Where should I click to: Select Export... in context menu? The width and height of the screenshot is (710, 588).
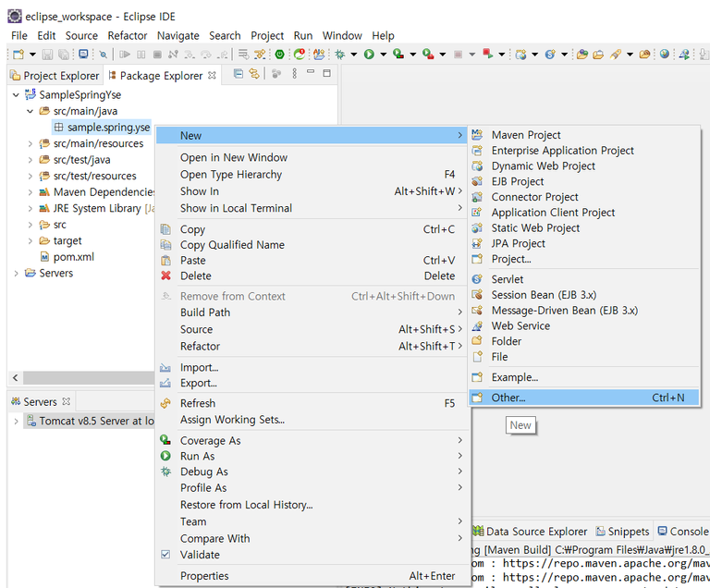312,383
